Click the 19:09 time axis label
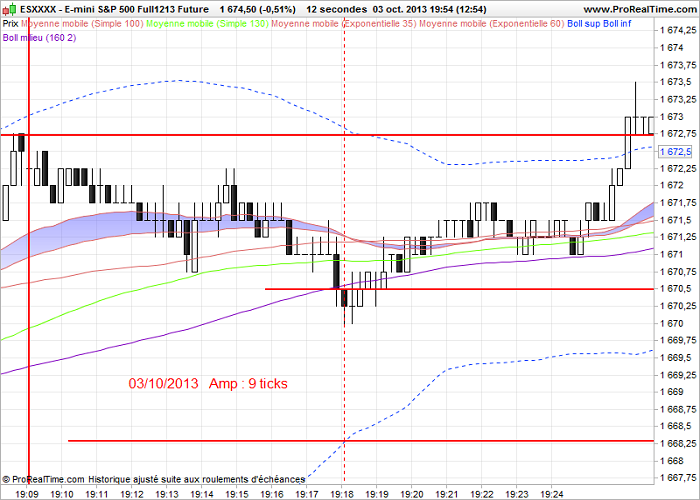The height and width of the screenshot is (500, 700). tap(27, 494)
